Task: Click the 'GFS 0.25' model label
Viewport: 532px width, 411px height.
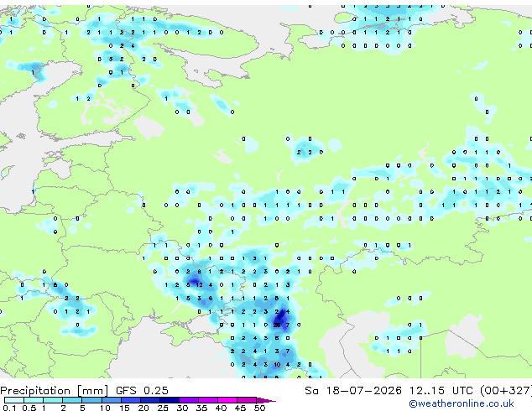Action: coord(142,391)
